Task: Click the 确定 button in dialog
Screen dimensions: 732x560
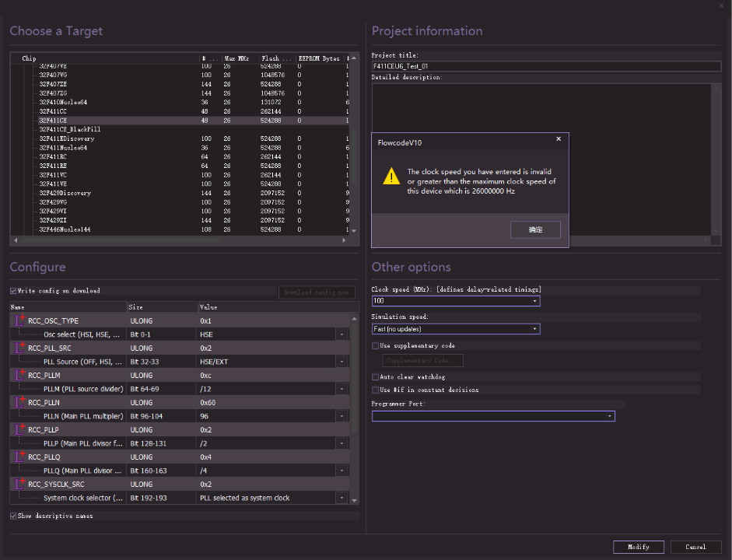Action: point(535,229)
